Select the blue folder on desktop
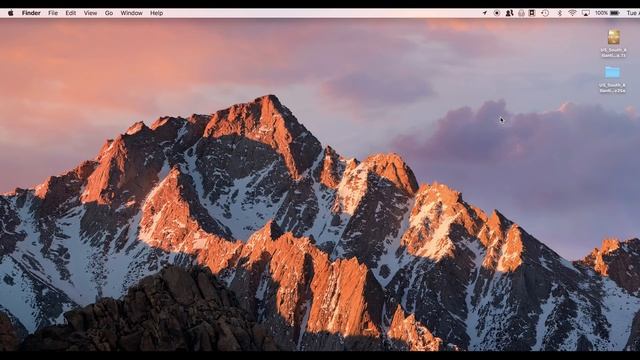Image resolution: width=640 pixels, height=360 pixels. 613,72
